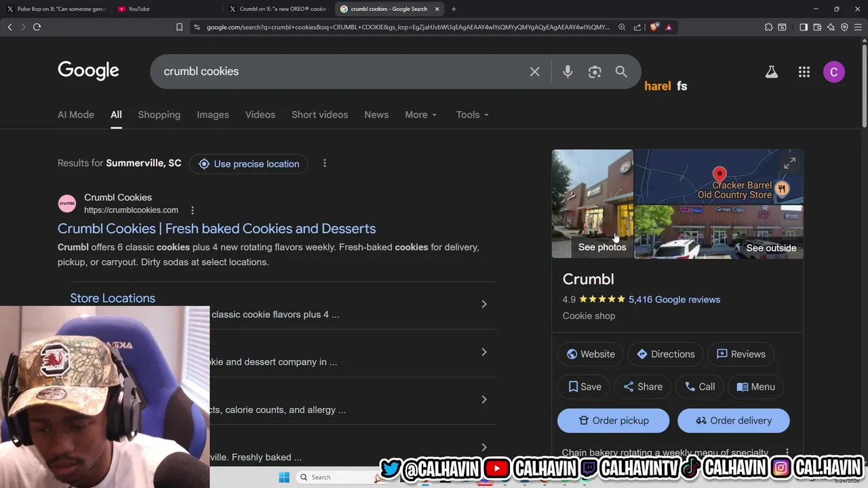Reload the page
Image resolution: width=868 pixels, height=488 pixels.
click(37, 27)
